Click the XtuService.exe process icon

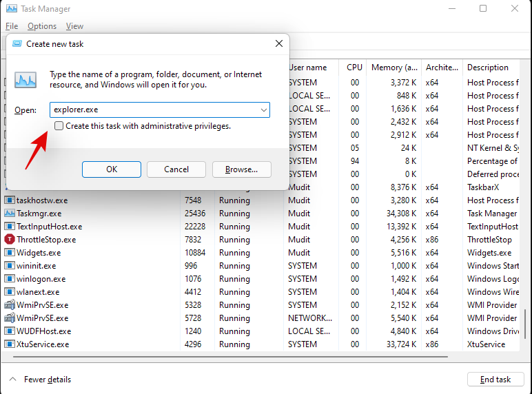coord(10,344)
